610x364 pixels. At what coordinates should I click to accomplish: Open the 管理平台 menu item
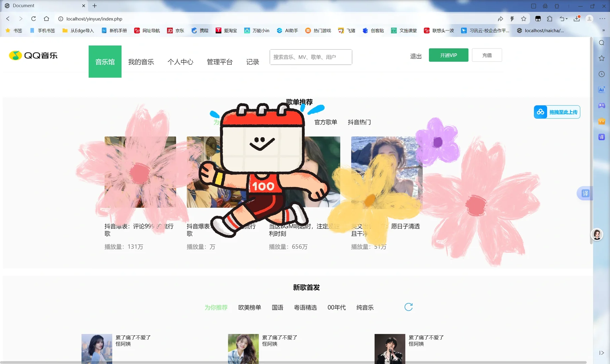coord(220,62)
